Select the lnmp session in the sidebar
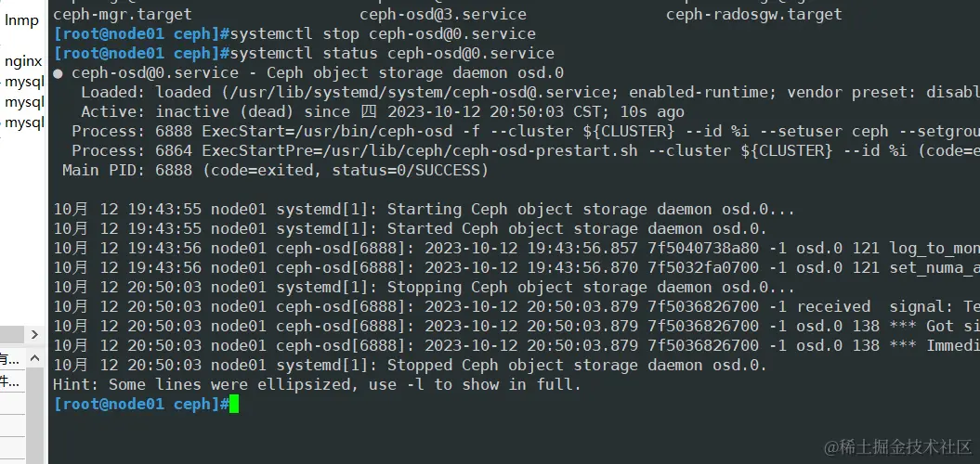This screenshot has width=980, height=464. click(x=21, y=20)
